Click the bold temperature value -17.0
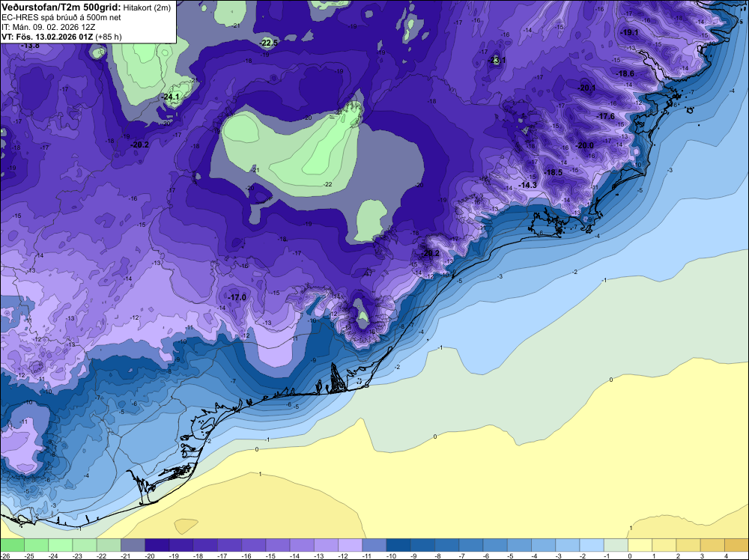Viewport: 749px width, 560px height. tap(237, 297)
